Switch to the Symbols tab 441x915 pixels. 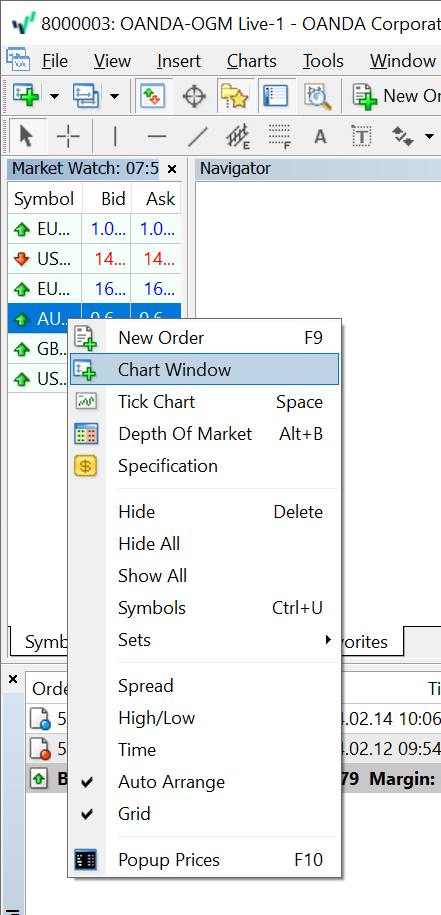point(40,642)
